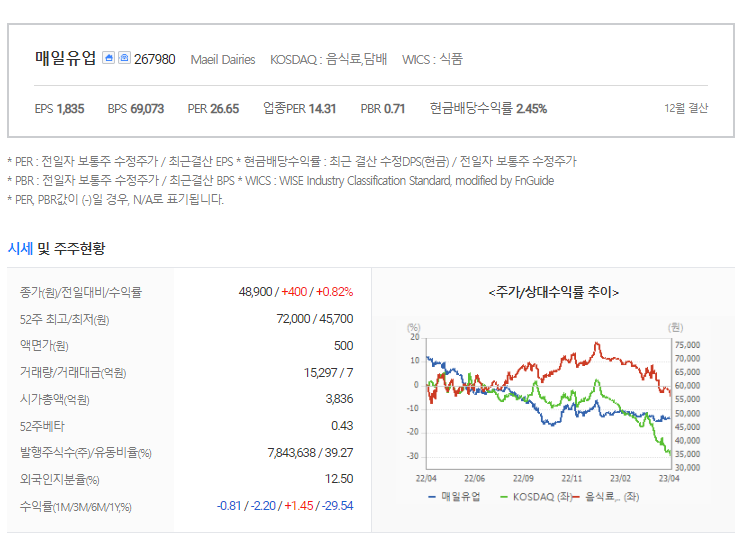The image size is (750, 543).
Task: Click the 거래량/거래대금(억원) row label
Action: (73, 372)
